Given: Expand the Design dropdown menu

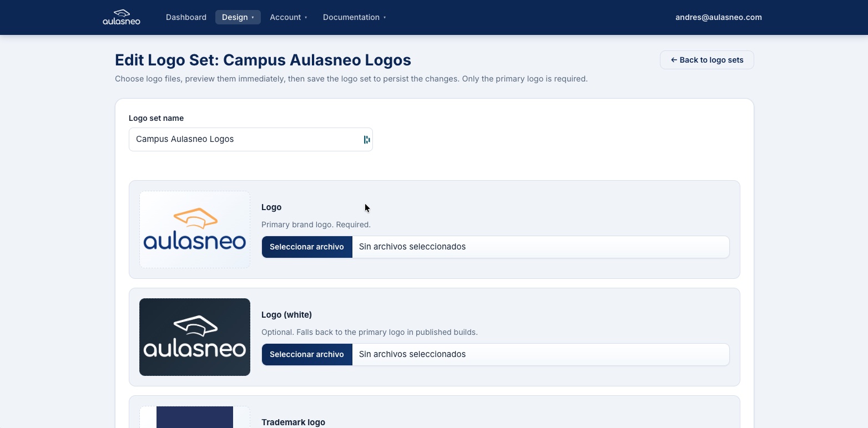Looking at the screenshot, I should point(238,17).
